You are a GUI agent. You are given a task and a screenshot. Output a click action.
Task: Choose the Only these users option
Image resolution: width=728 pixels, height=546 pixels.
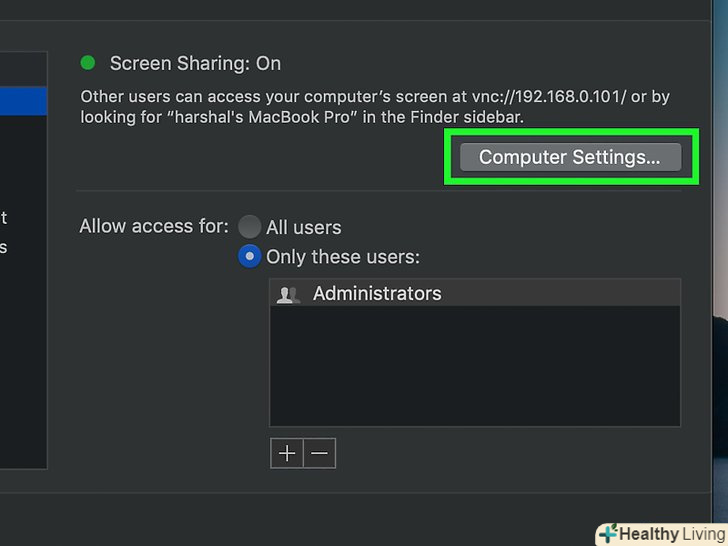coord(249,256)
